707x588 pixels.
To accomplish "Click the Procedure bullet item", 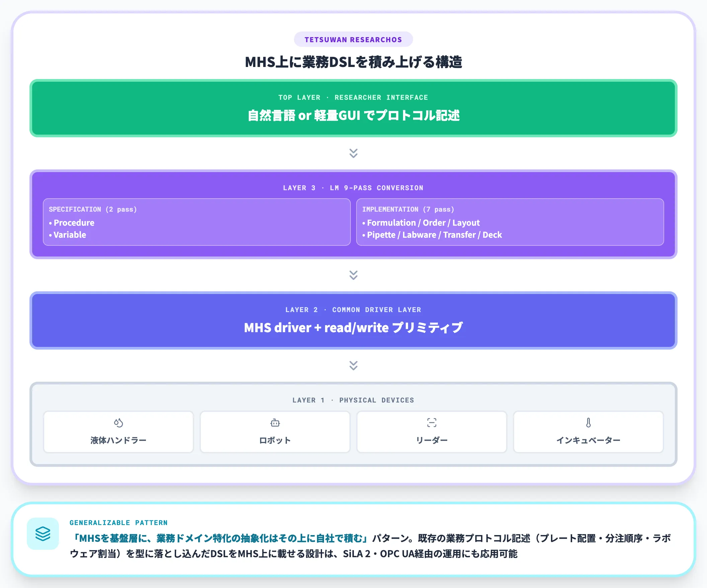I will [x=72, y=223].
